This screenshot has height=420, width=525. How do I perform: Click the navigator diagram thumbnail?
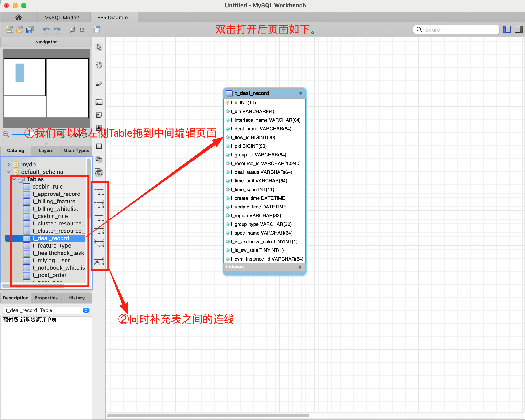click(46, 88)
